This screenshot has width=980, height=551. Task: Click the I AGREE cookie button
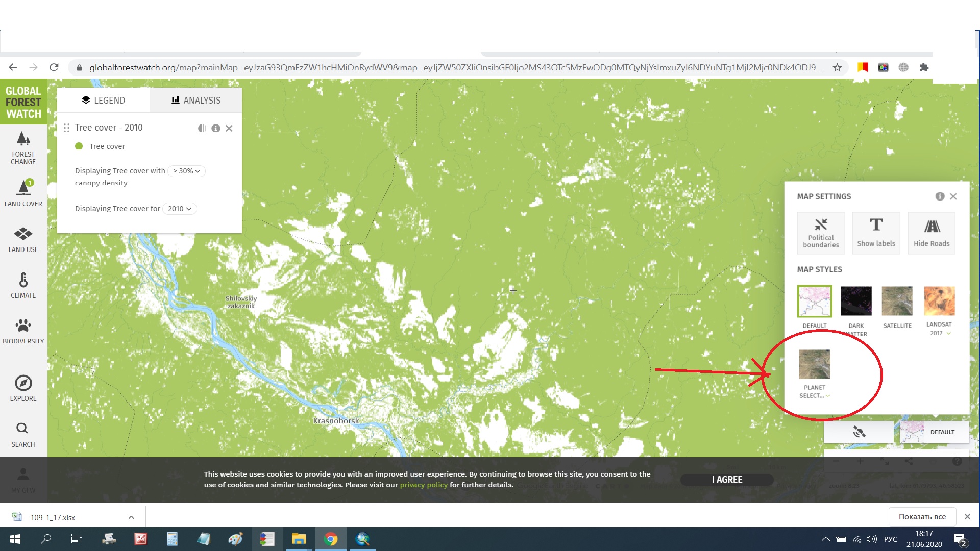click(x=727, y=480)
